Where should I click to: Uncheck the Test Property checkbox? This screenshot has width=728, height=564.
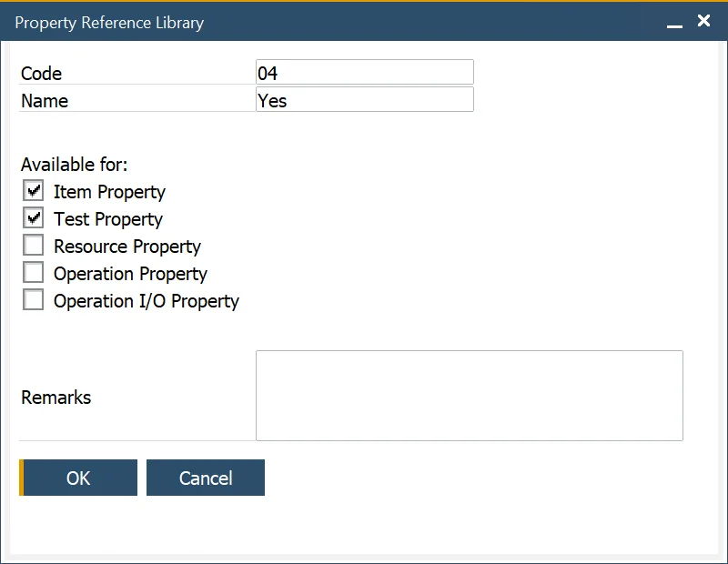[34, 218]
